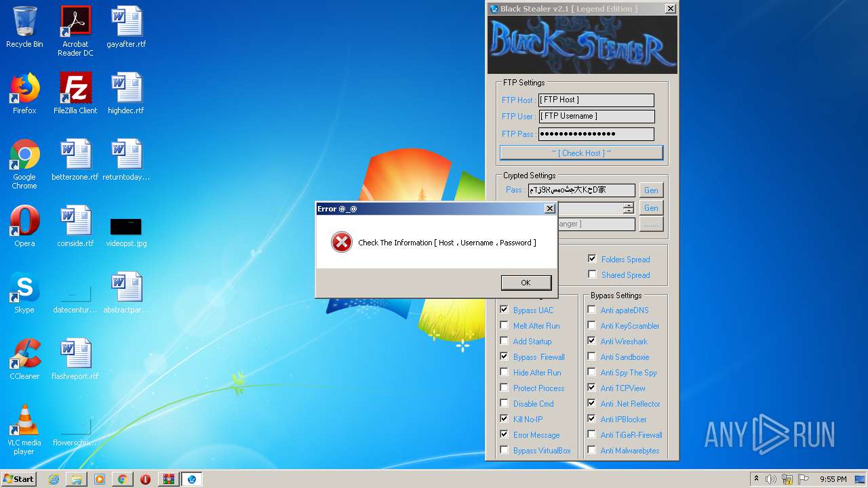Toggle Bypass UAC checkbox
Image resolution: width=868 pixels, height=488 pixels.
pos(504,310)
